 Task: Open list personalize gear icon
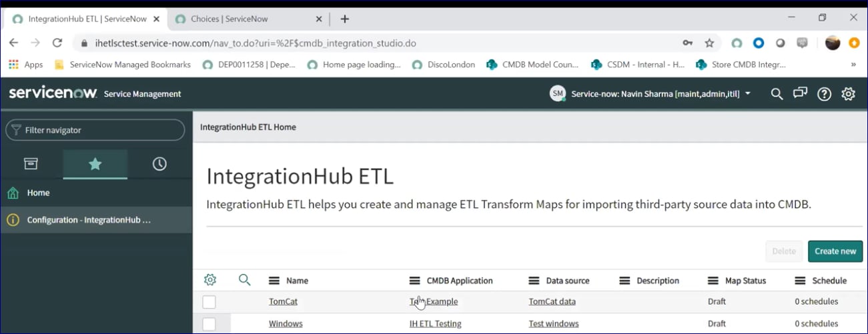[x=210, y=280]
